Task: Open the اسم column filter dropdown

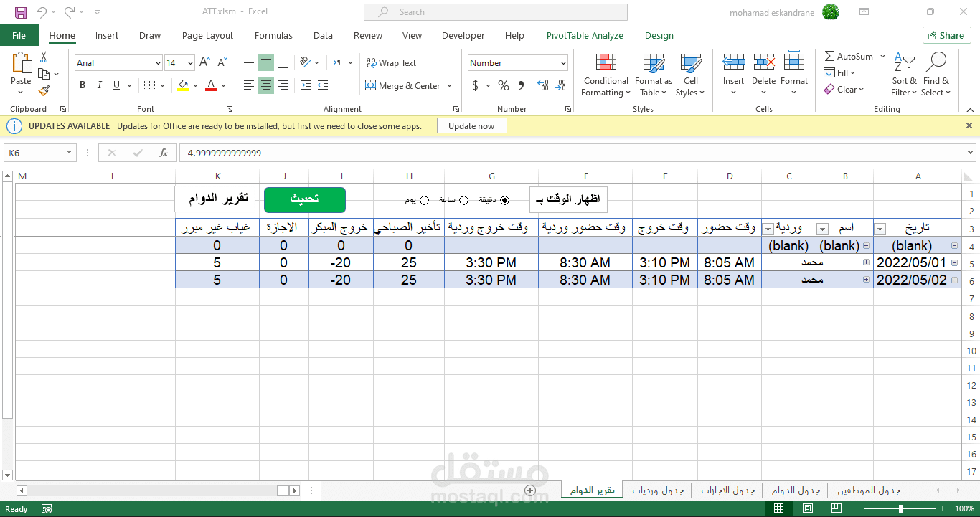Action: coord(823,229)
